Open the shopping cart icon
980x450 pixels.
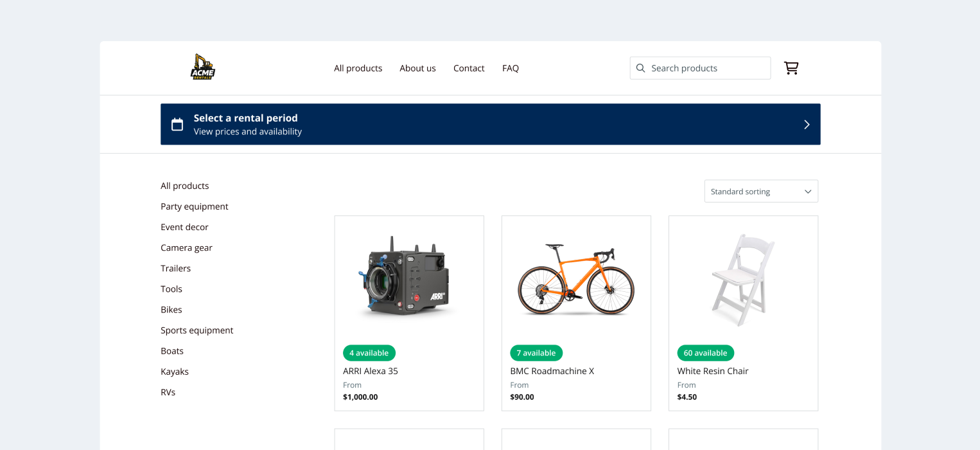[791, 68]
